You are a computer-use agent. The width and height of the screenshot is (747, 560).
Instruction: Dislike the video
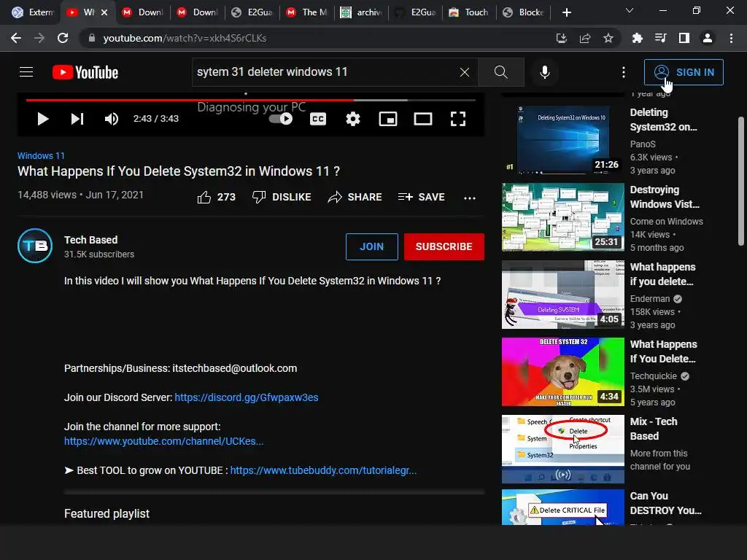point(281,197)
